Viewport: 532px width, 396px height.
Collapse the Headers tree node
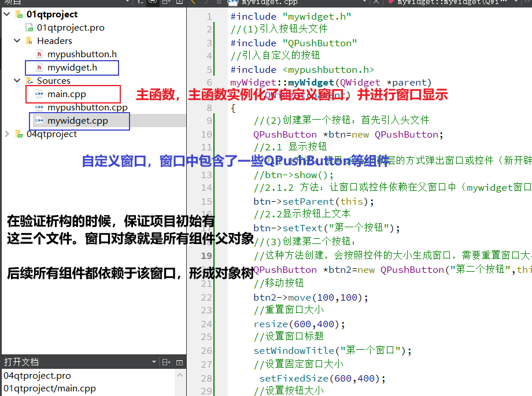point(16,40)
